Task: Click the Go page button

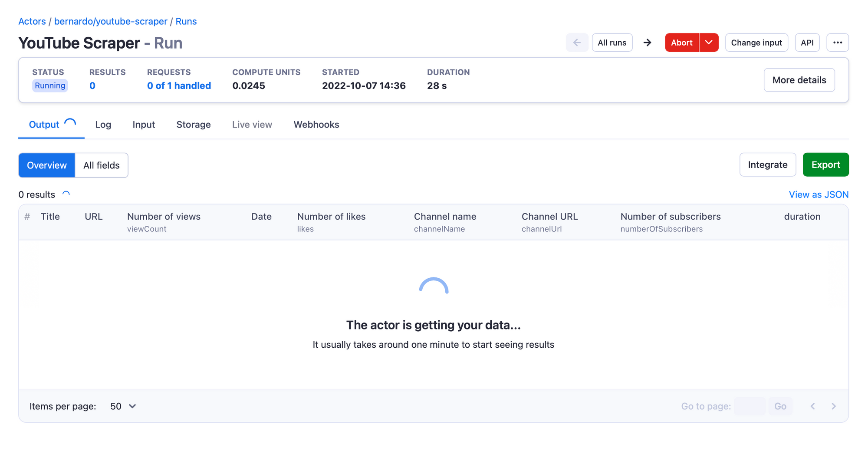Action: [x=780, y=406]
